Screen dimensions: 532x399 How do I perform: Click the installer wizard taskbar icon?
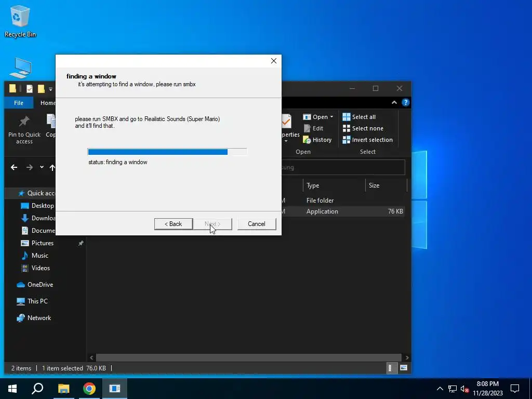click(x=115, y=389)
